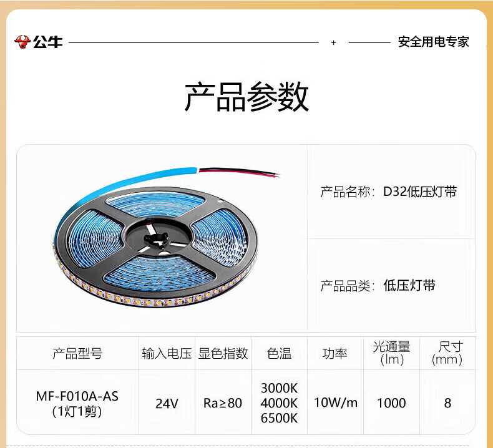The height and width of the screenshot is (448, 493).
Task: Select the 显色指数 column header
Action: pyautogui.click(x=223, y=353)
